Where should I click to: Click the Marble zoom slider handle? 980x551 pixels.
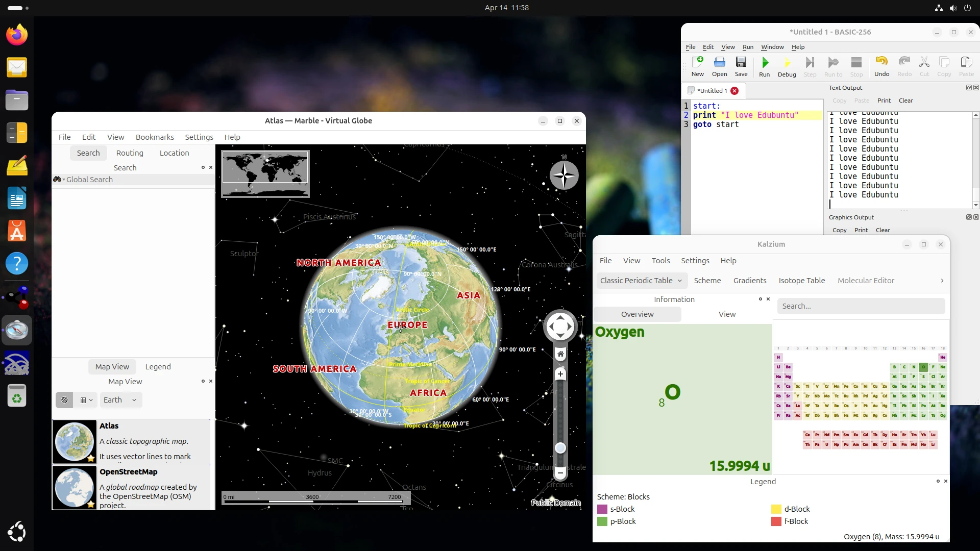coord(560,448)
